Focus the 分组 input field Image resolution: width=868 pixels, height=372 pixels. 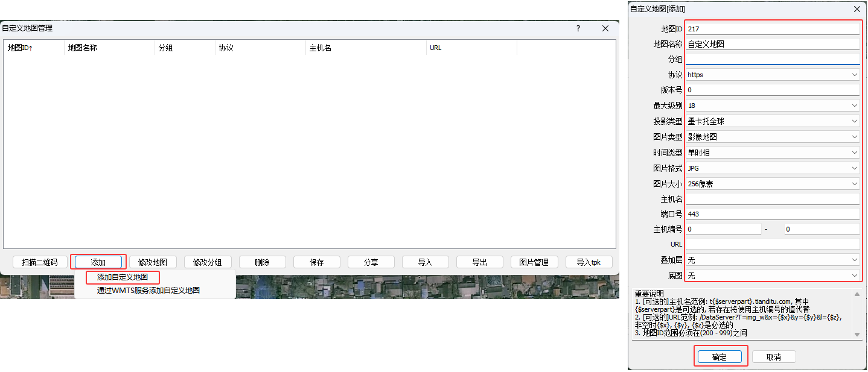pos(772,59)
